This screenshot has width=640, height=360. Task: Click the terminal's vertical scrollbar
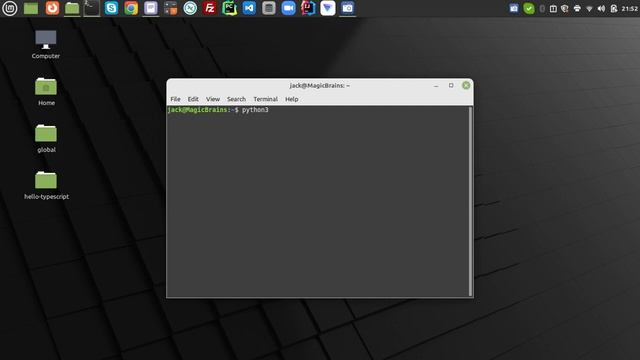tap(471, 201)
